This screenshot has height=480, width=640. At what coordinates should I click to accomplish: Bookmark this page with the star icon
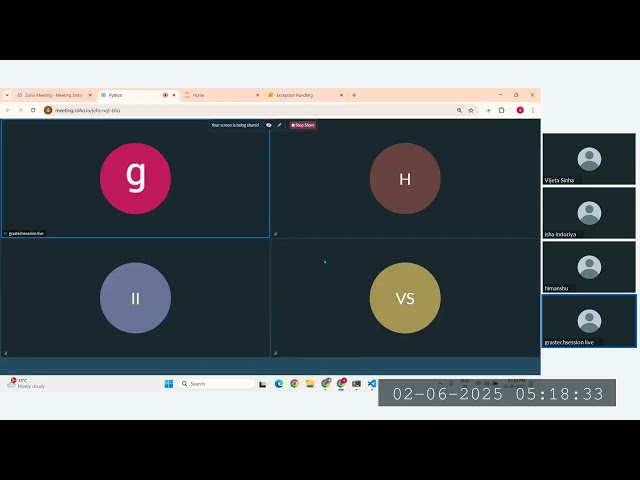[x=471, y=110]
